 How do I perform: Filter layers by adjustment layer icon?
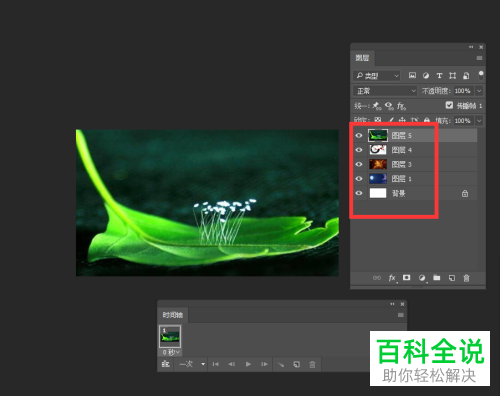[x=426, y=76]
